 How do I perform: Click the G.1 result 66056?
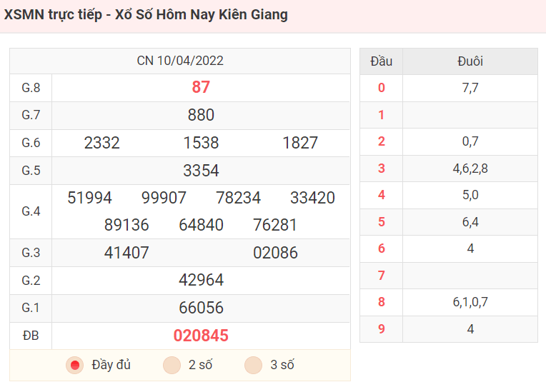pyautogui.click(x=201, y=308)
